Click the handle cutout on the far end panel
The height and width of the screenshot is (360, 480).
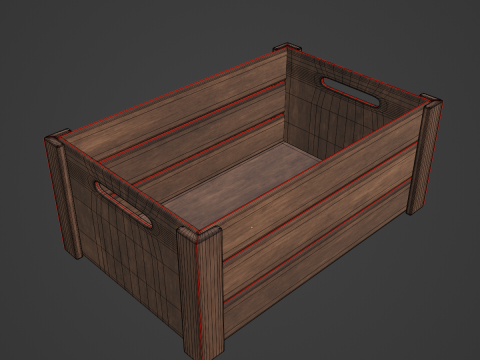tap(350, 92)
